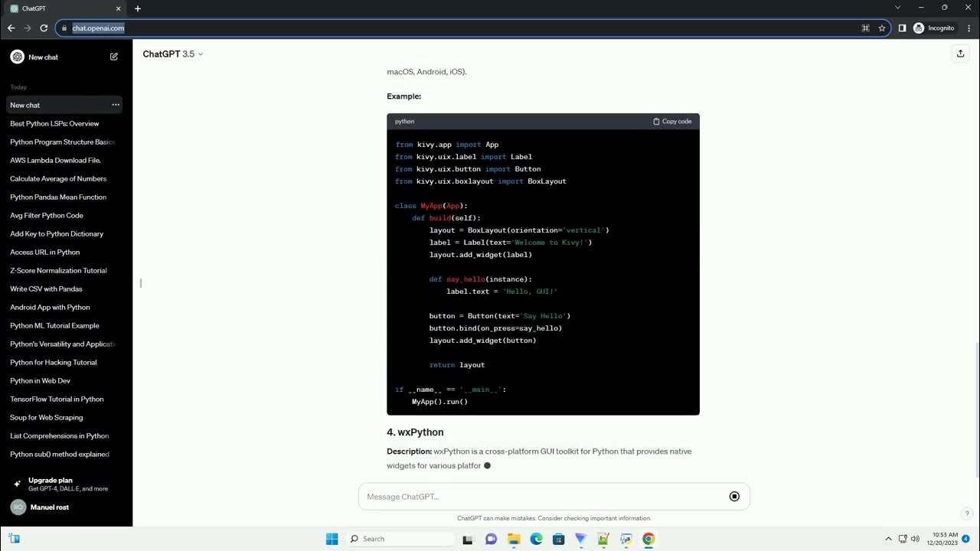Collapse the sidebar using the edge handle
The height and width of the screenshot is (551, 980).
click(141, 283)
